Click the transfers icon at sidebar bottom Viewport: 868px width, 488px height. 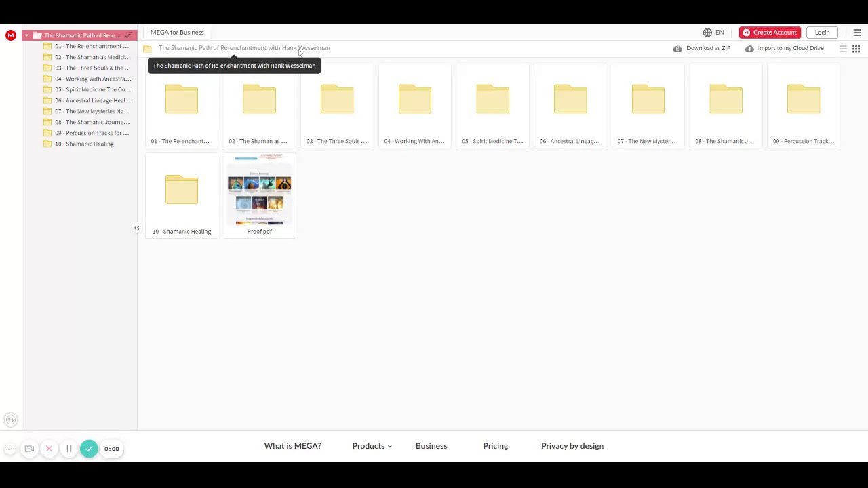point(10,420)
